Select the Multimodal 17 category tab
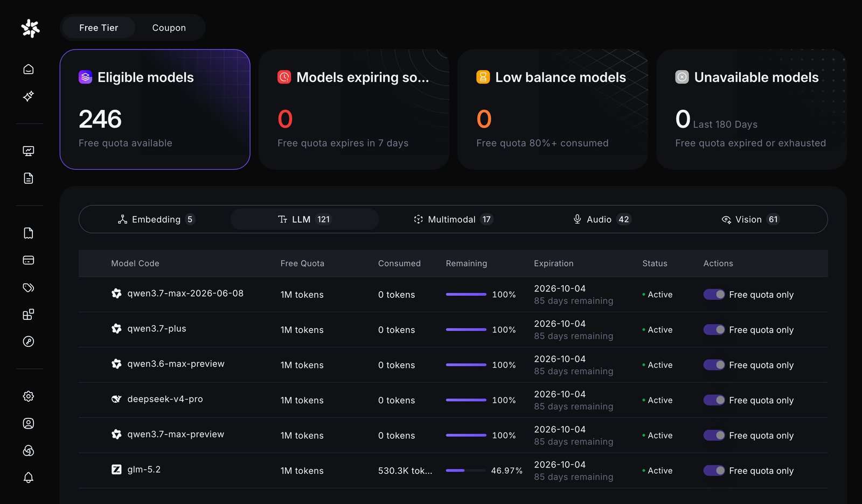Viewport: 862px width, 504px height. click(x=453, y=219)
